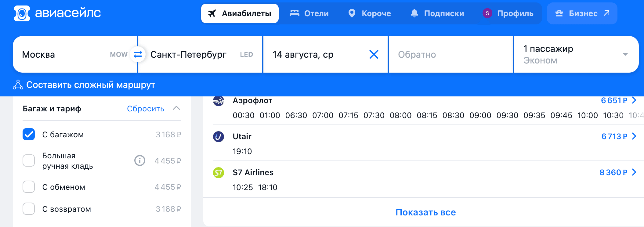Screen dimensions: 644x227
Task: Click the S7 Airlines logo
Action: pos(219,173)
